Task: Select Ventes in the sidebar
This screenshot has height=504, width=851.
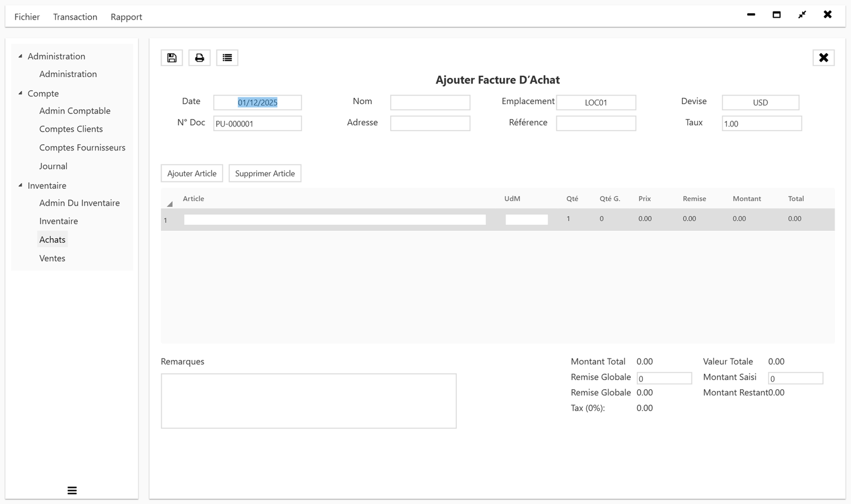Action: (x=52, y=258)
